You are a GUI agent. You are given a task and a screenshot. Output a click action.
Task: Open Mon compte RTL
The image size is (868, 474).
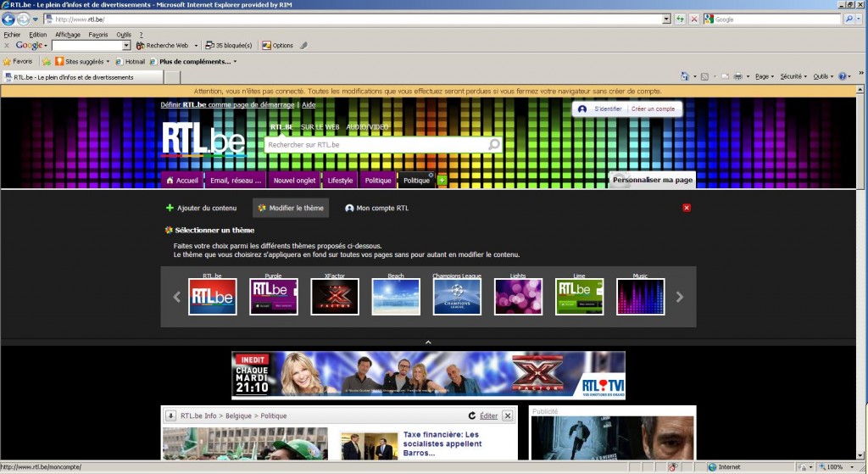[x=377, y=209]
